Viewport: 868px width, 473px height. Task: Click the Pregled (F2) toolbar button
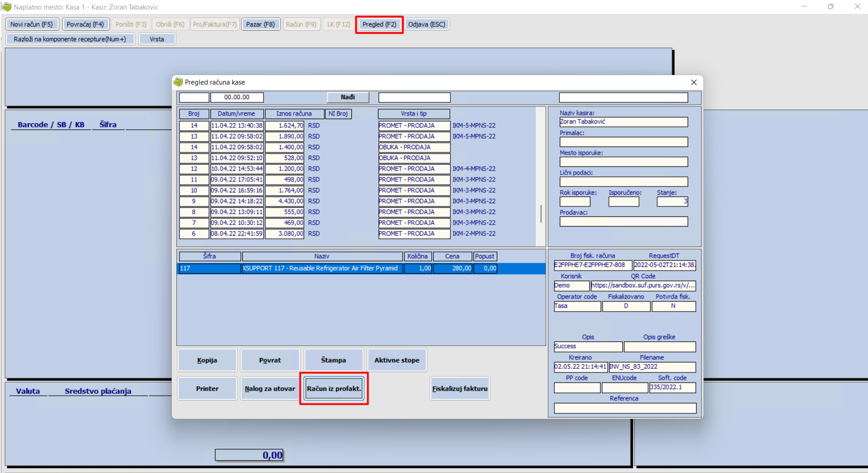379,25
